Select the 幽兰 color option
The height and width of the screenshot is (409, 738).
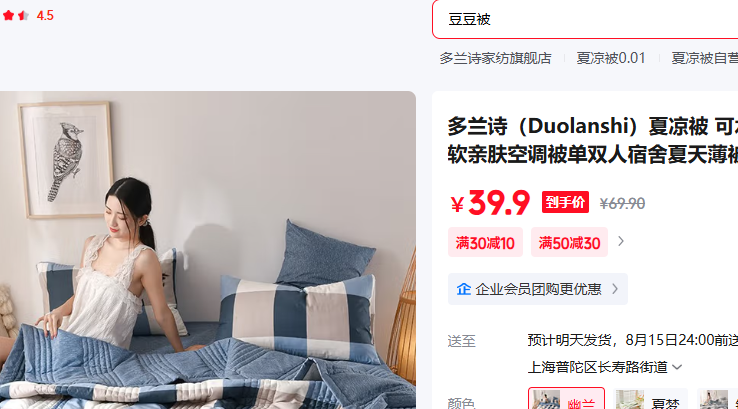coord(566,399)
